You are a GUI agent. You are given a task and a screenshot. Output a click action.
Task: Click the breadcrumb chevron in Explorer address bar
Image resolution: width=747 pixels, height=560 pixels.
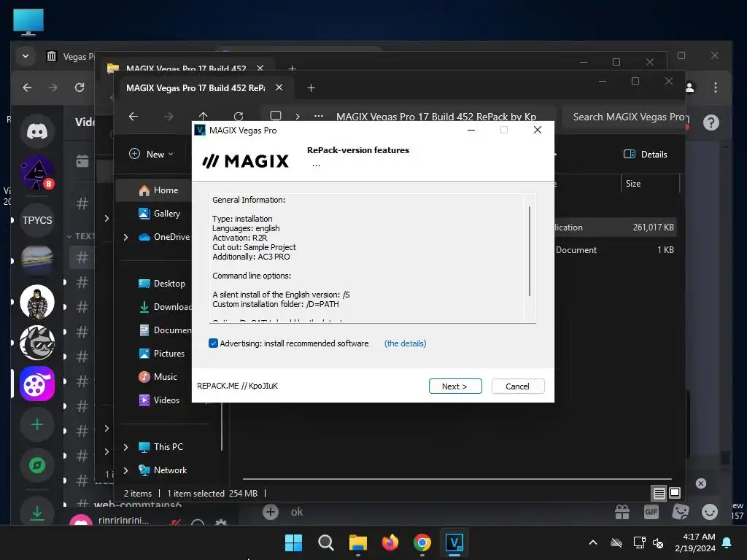(x=298, y=116)
